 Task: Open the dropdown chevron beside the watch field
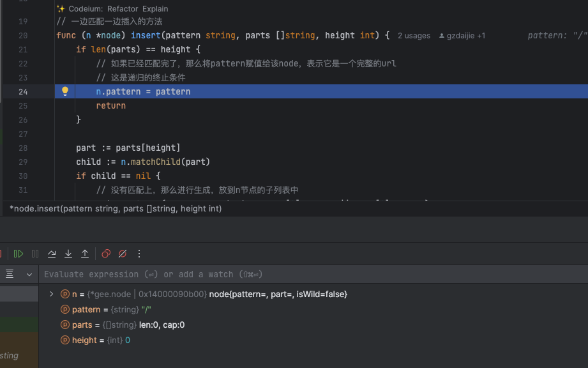[x=29, y=274]
